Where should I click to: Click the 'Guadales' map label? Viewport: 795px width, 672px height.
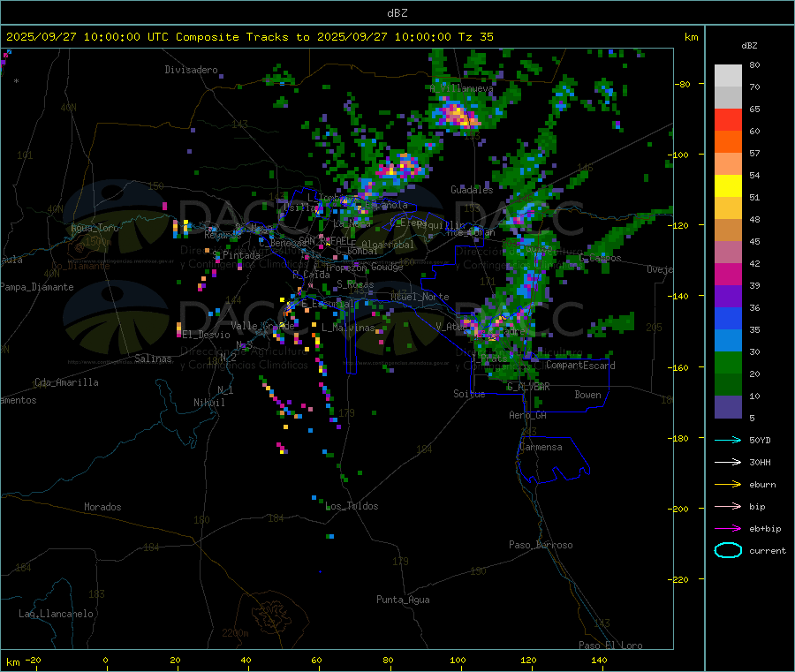pyautogui.click(x=472, y=190)
